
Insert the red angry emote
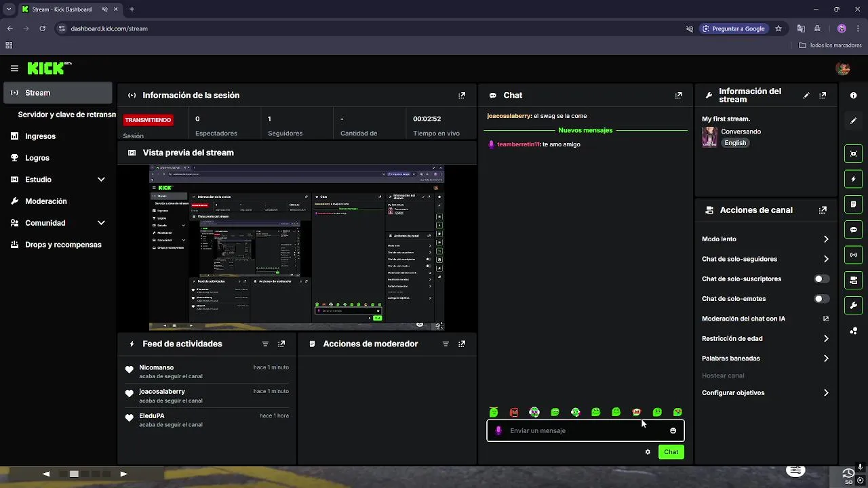pyautogui.click(x=514, y=412)
